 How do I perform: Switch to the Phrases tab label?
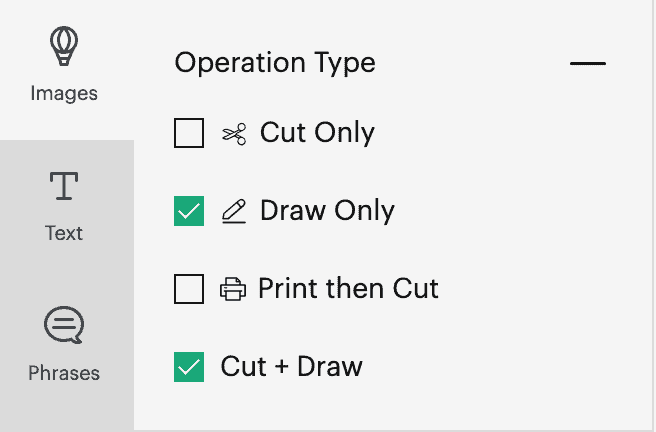pos(64,373)
